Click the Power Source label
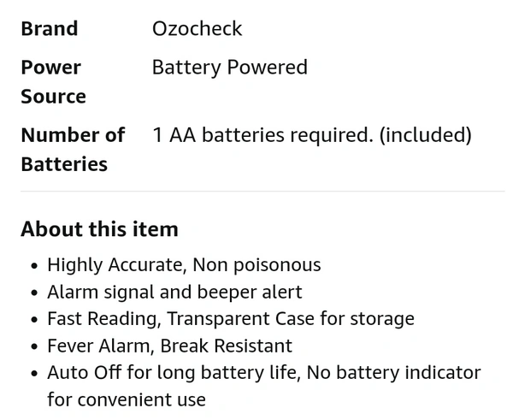 [53, 81]
